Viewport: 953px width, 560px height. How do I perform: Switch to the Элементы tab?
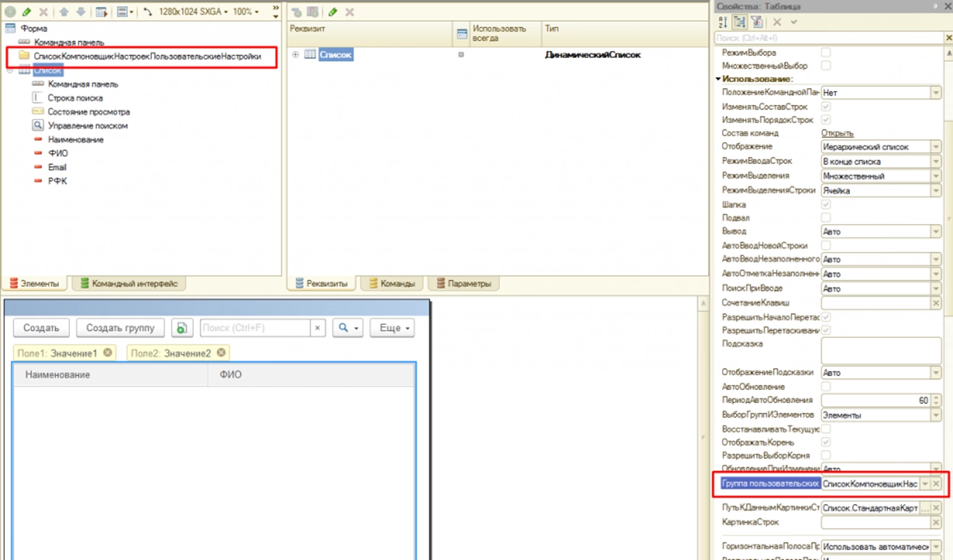[x=34, y=283]
